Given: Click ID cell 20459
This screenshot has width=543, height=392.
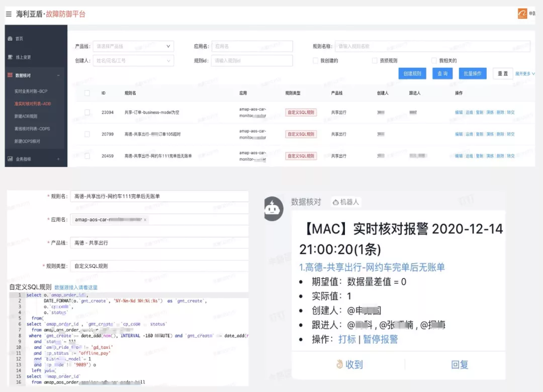Looking at the screenshot, I should click(x=108, y=156).
